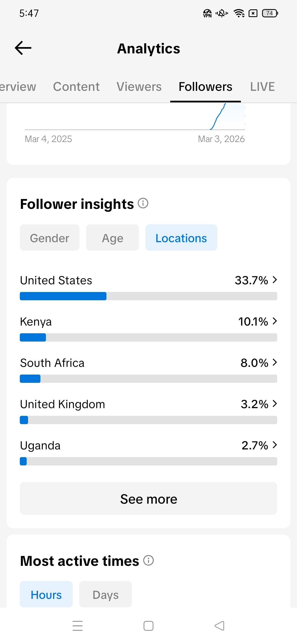Expand Uganda location details chevron
The height and width of the screenshot is (644, 297).
click(x=274, y=445)
